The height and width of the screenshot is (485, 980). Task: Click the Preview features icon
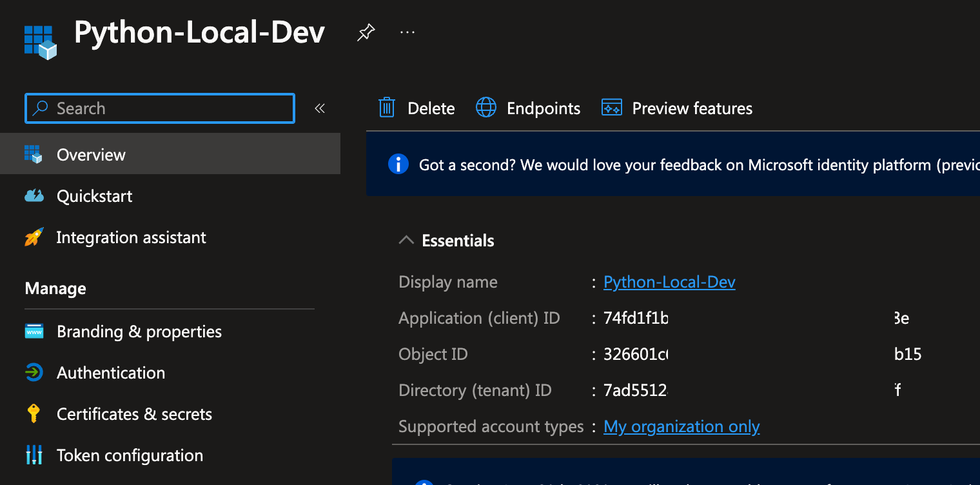611,108
